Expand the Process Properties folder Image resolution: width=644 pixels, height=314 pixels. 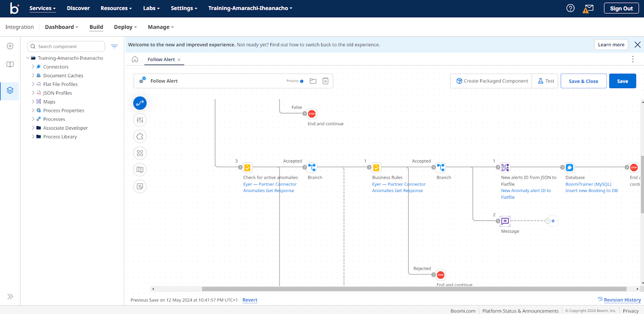(x=33, y=110)
